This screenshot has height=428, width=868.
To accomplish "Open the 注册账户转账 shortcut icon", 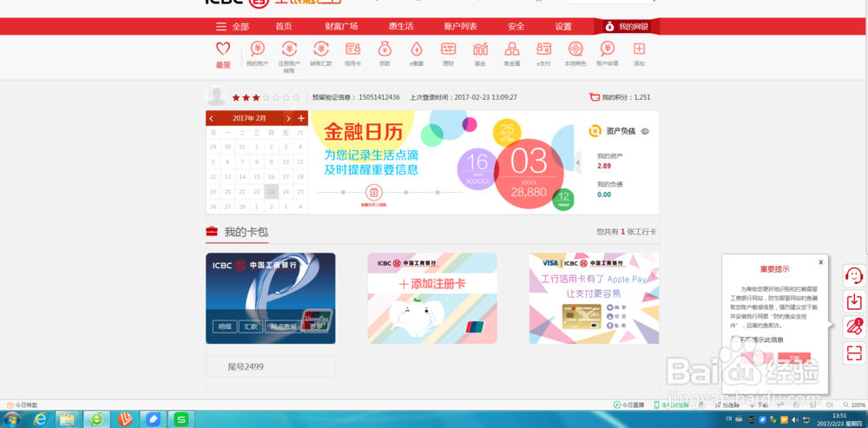I will pos(289,49).
